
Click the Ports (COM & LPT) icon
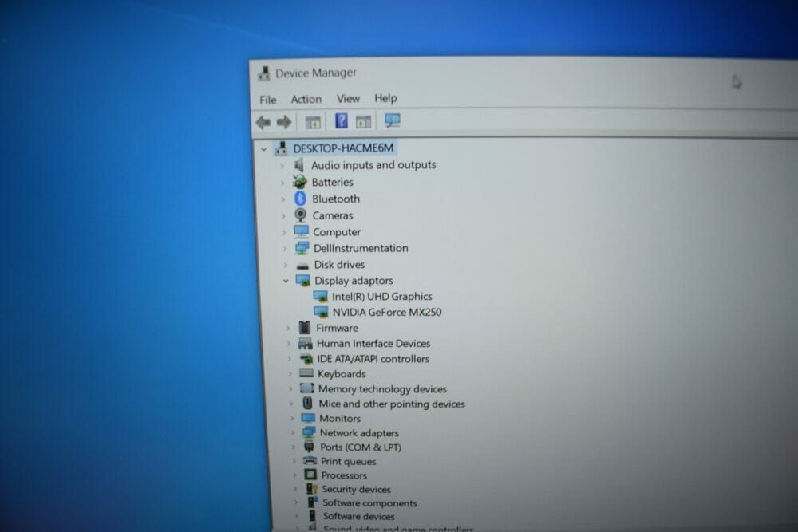pyautogui.click(x=309, y=447)
